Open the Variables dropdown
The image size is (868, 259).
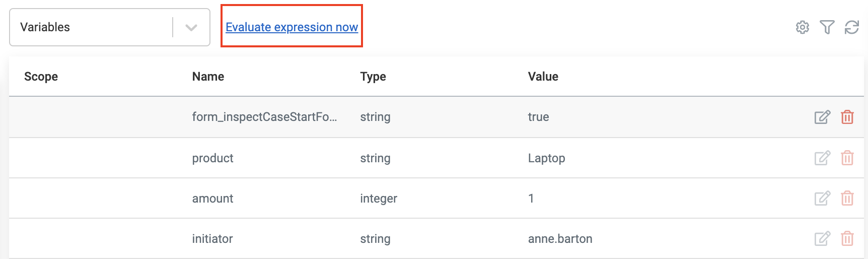pos(91,27)
